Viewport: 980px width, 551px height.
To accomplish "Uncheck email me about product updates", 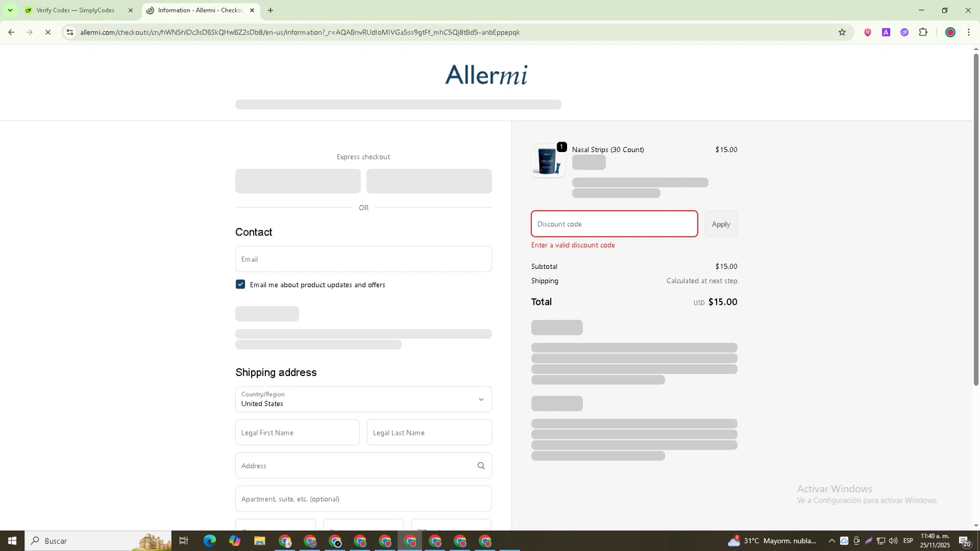I will [240, 285].
